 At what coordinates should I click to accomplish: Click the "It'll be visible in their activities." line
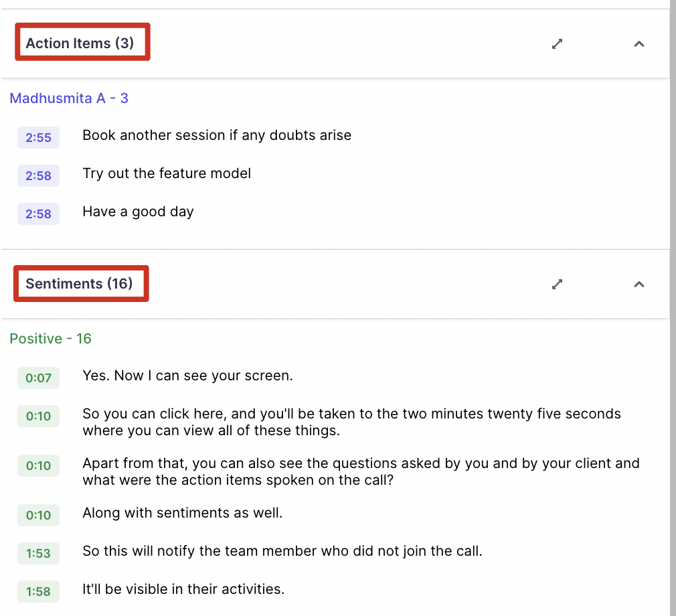[x=183, y=589]
